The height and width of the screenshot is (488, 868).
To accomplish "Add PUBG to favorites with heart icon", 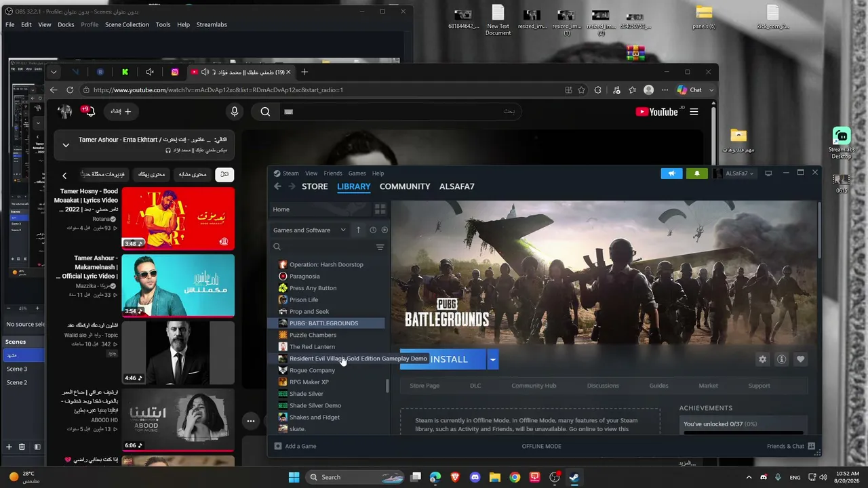I will coord(800,359).
